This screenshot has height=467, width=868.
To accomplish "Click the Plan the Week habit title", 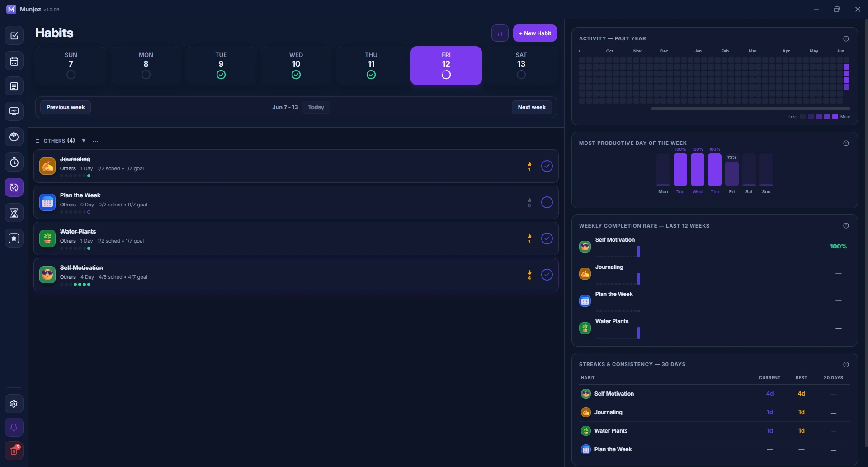I will click(x=80, y=195).
